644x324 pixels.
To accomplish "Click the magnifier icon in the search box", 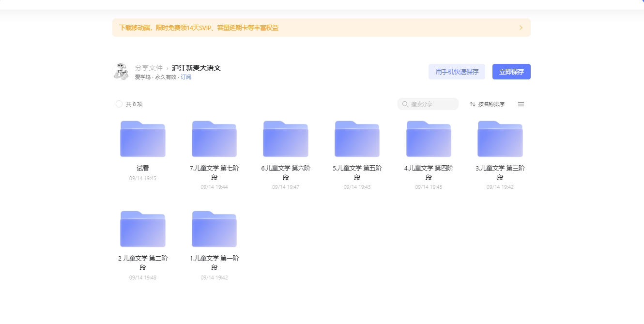I will (x=405, y=104).
